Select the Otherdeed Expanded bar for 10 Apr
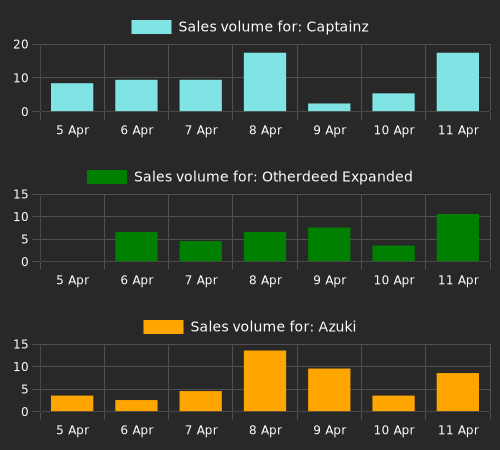The width and height of the screenshot is (500, 450). 394,253
